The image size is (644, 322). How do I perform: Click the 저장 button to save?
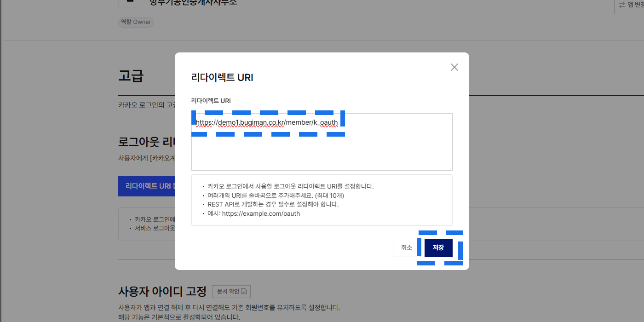438,247
